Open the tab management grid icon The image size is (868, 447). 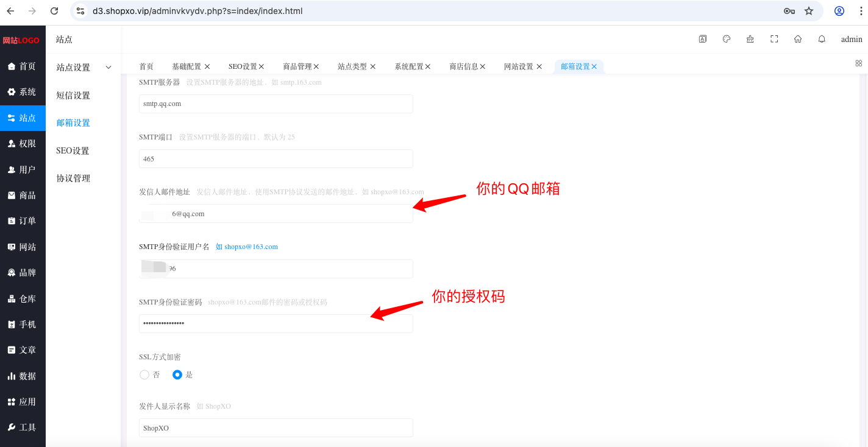859,63
